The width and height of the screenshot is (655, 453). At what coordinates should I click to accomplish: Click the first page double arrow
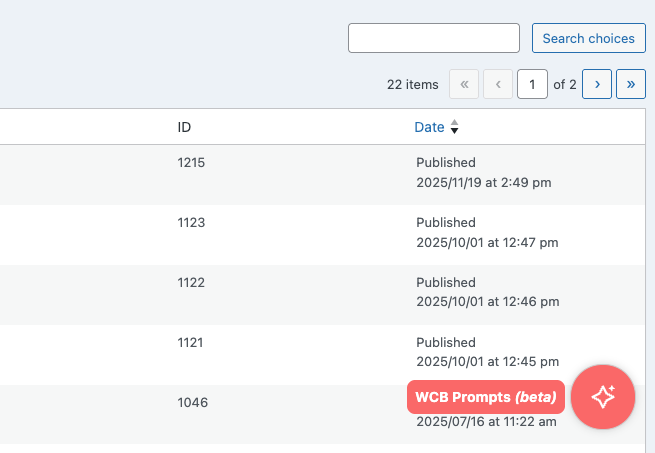point(464,84)
